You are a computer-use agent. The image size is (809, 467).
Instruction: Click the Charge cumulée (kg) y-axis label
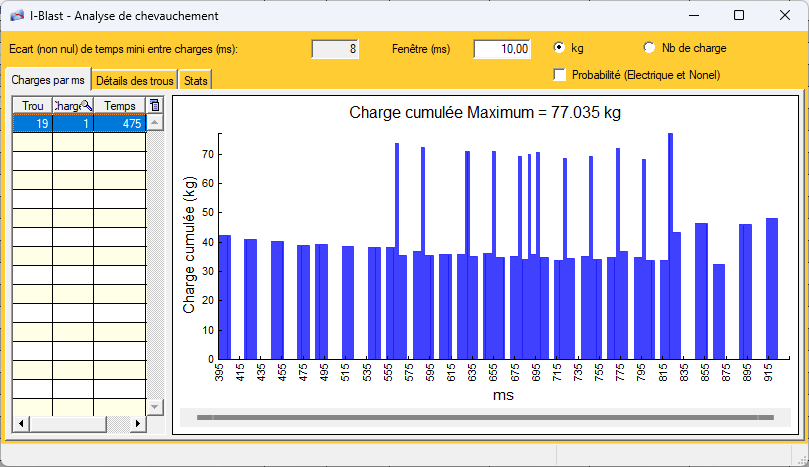189,245
